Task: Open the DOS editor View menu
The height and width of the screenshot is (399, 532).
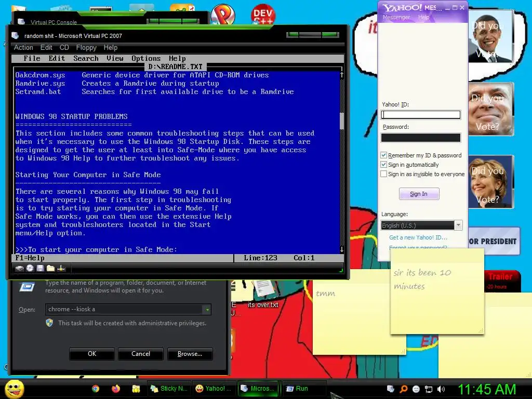Action: point(115,58)
